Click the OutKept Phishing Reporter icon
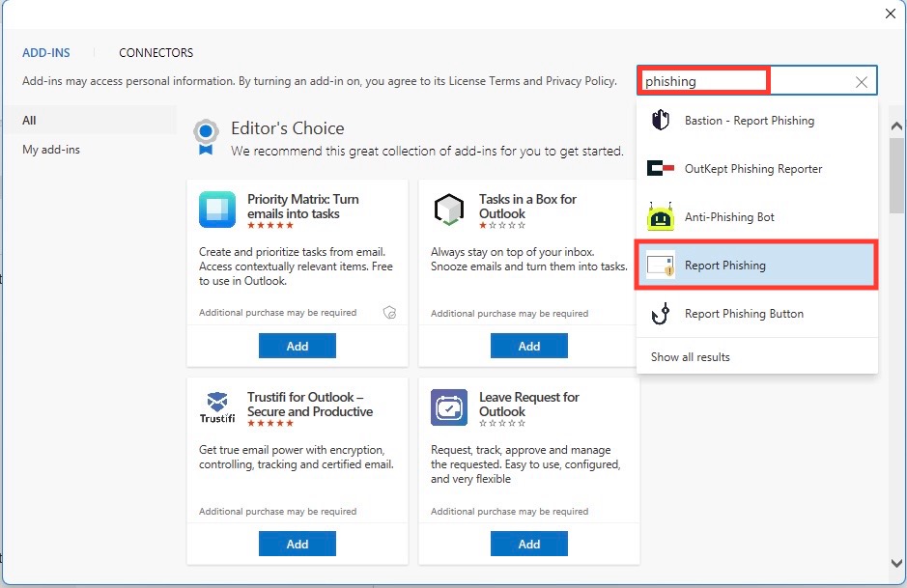907x588 pixels. point(660,168)
